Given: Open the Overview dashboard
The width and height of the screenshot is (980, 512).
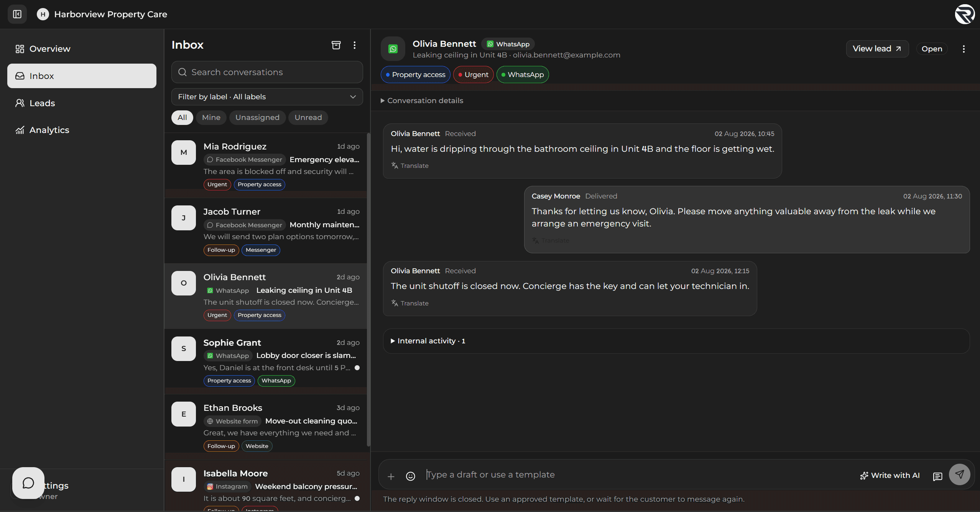Looking at the screenshot, I should click(82, 49).
